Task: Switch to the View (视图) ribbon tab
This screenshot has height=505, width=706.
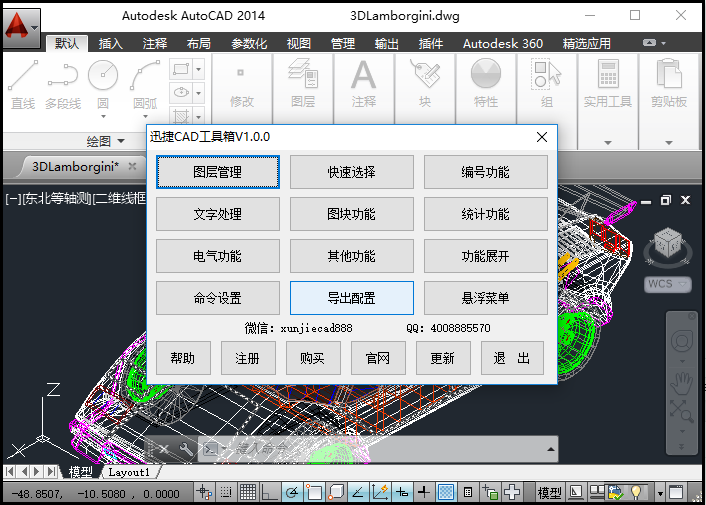Action: coord(299,44)
